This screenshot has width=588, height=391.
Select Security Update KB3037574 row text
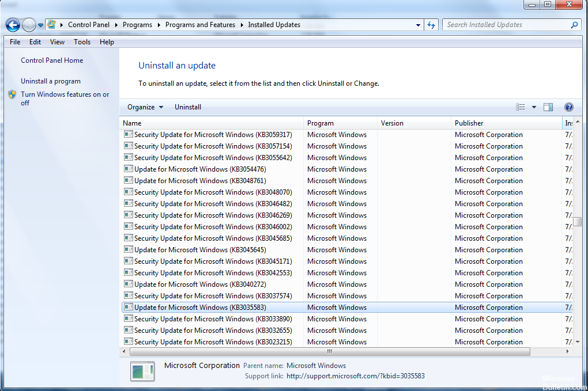[213, 296]
